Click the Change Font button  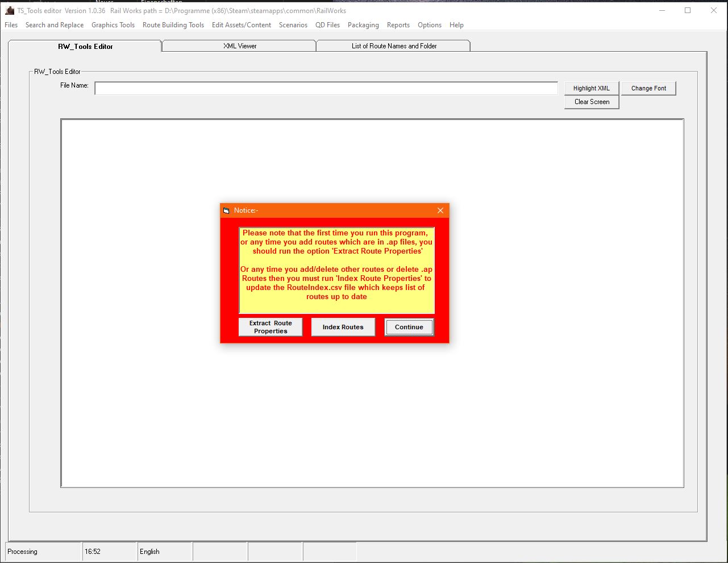[648, 88]
